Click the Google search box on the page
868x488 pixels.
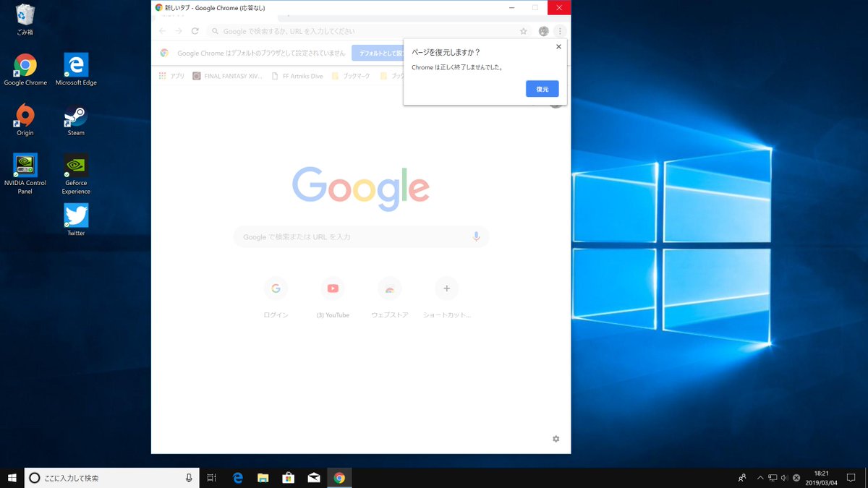[361, 236]
